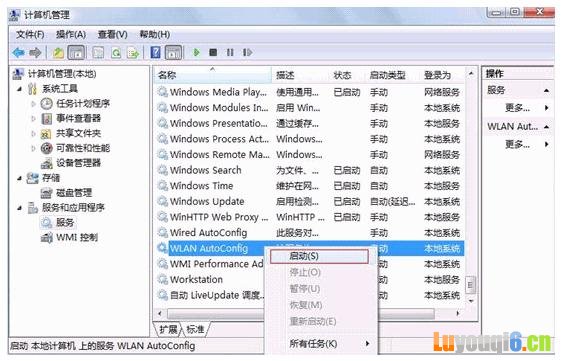
Task: Switch to the 扩展 tab
Action: point(168,329)
